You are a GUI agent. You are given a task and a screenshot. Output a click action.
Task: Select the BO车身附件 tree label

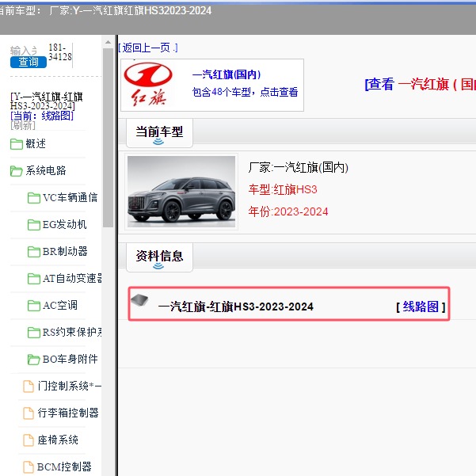click(70, 359)
